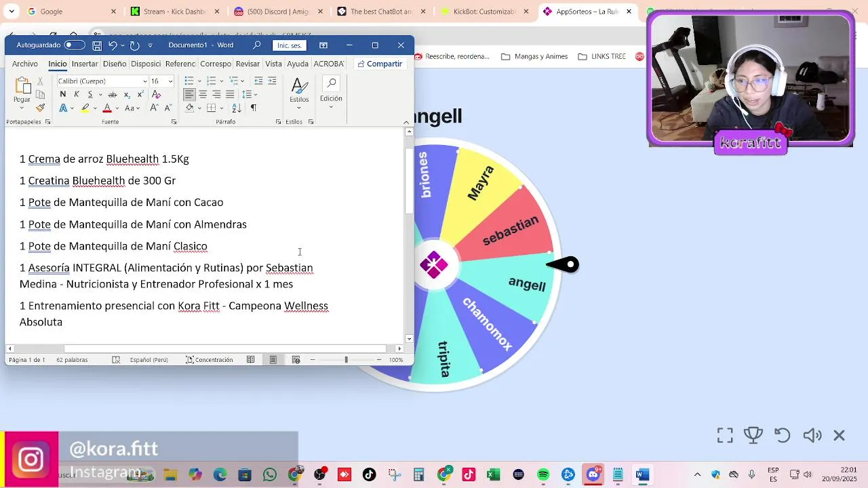Pick the red font color A button
Image resolution: width=868 pixels, height=488 pixels.
tap(107, 108)
